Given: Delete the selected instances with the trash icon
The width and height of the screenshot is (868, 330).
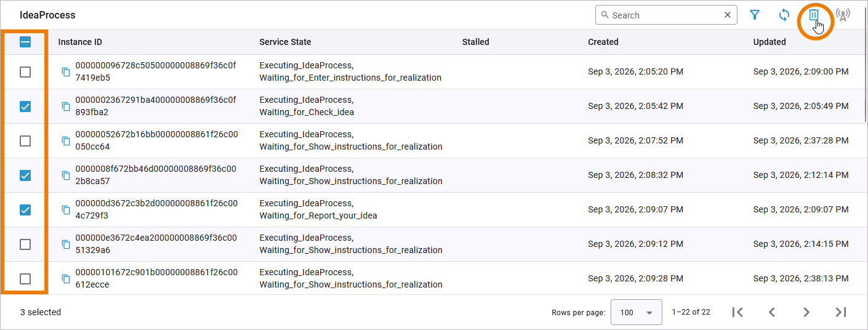Looking at the screenshot, I should pos(814,15).
